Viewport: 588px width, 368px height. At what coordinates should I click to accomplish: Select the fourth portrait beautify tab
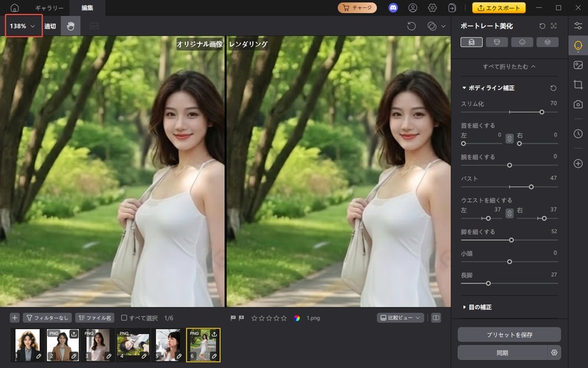click(548, 42)
